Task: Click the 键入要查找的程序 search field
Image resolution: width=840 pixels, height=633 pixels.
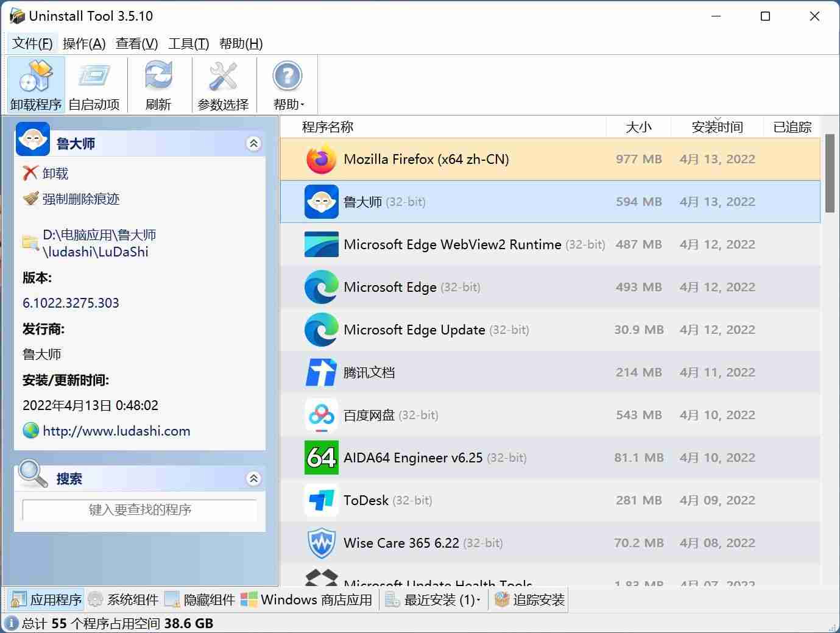Action: [139, 510]
